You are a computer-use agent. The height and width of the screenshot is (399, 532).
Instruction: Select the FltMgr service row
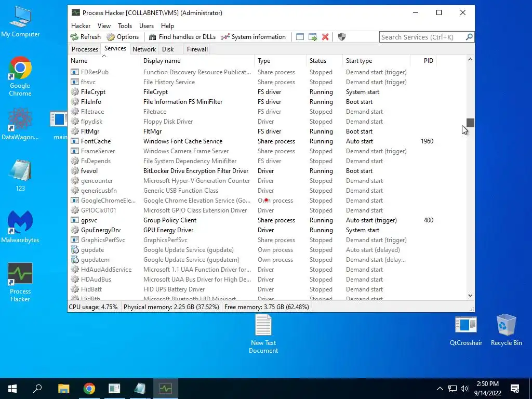(x=267, y=131)
